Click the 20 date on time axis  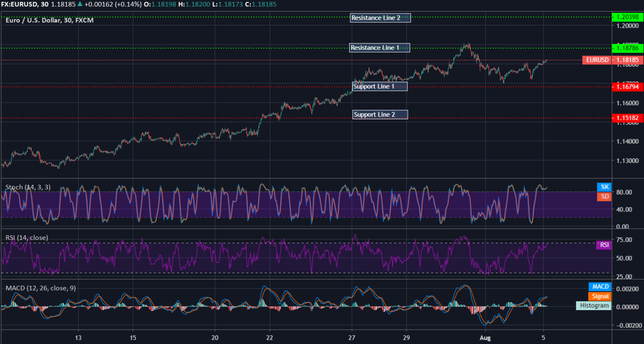coord(215,338)
